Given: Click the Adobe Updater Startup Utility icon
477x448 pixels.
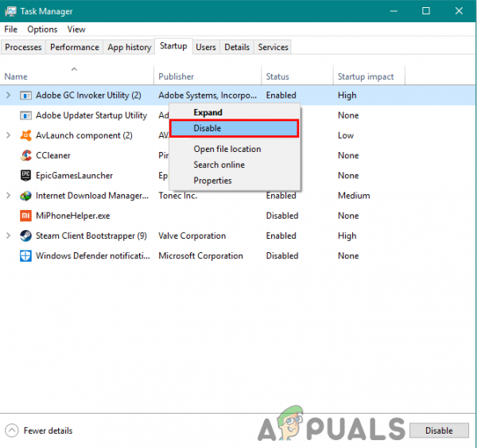Looking at the screenshot, I should pos(25,115).
